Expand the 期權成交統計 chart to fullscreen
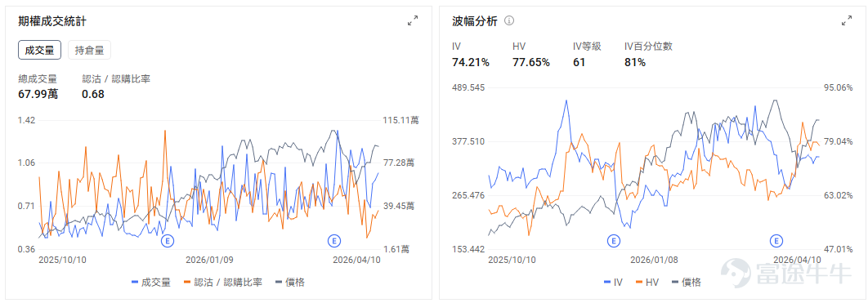The image size is (868, 303). pos(413,21)
